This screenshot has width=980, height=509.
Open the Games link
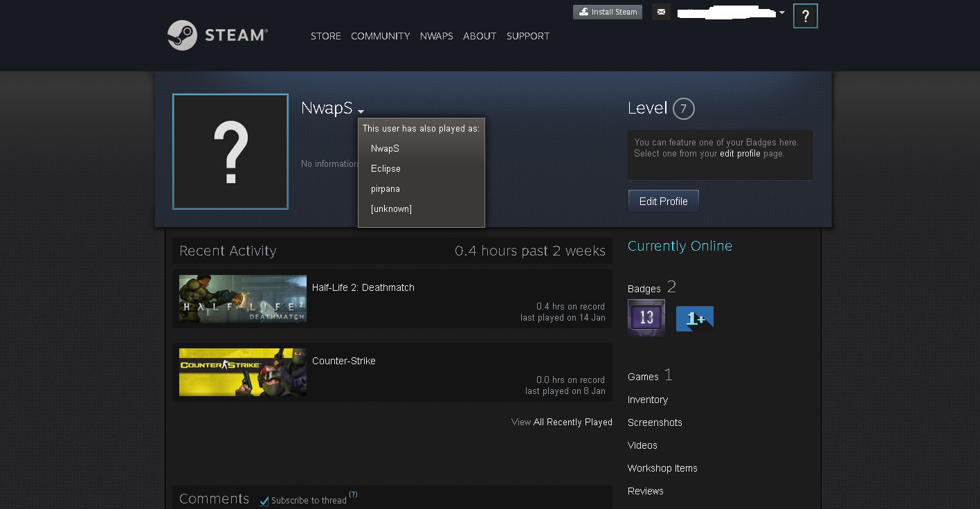pyautogui.click(x=643, y=377)
